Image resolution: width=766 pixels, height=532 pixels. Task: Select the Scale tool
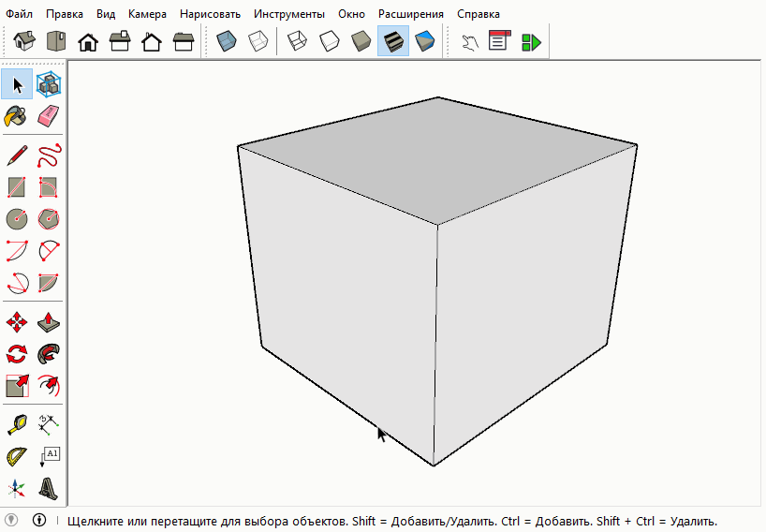pos(17,386)
